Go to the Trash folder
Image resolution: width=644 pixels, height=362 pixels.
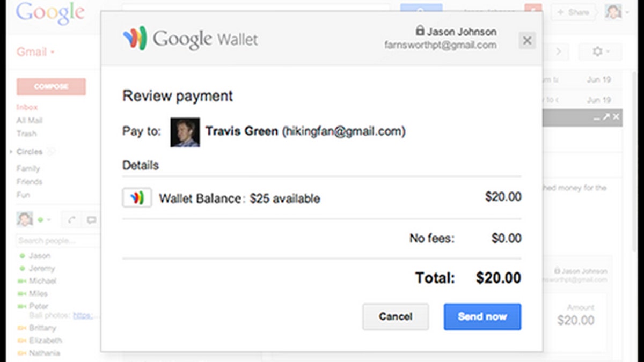pos(26,134)
